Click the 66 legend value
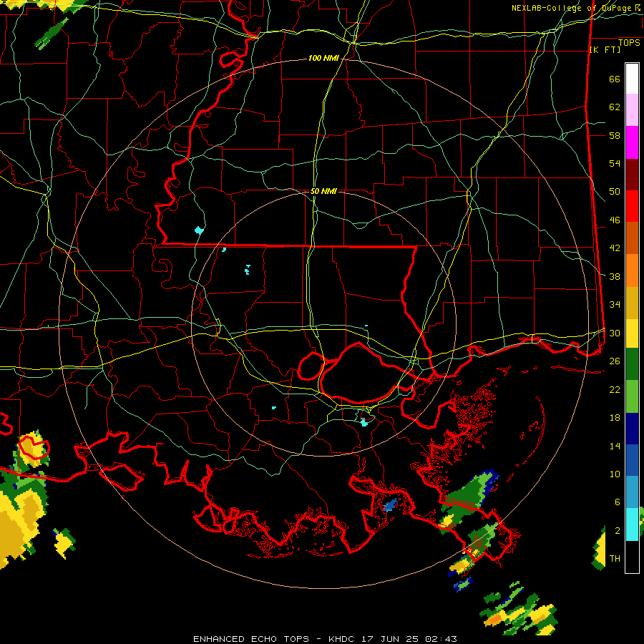The image size is (644, 644). click(x=615, y=79)
